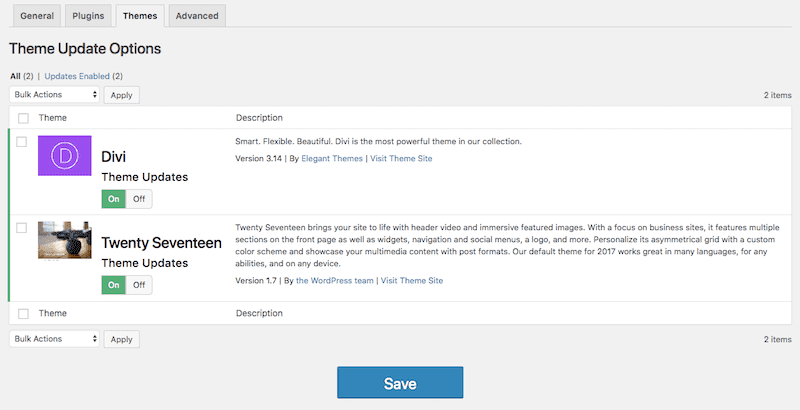Switch to the Plugins tab
Screen dimensions: 800x410
click(x=88, y=16)
